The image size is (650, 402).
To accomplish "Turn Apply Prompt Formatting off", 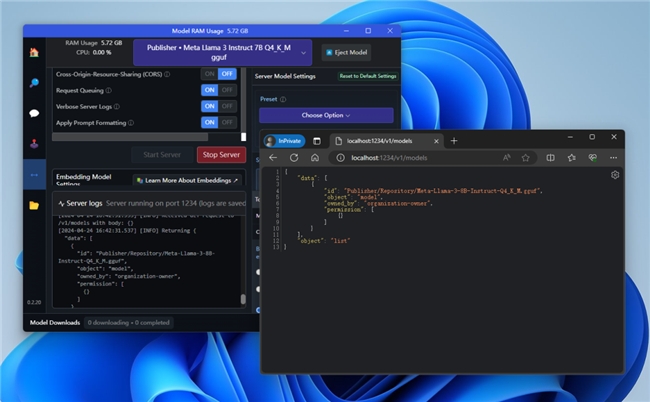I will click(x=227, y=122).
